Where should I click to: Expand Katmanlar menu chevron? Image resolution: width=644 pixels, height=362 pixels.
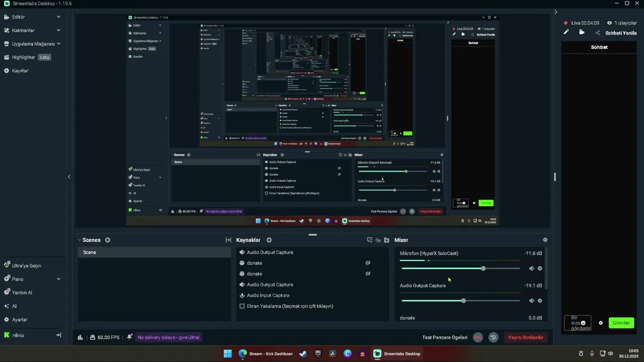[x=58, y=30]
